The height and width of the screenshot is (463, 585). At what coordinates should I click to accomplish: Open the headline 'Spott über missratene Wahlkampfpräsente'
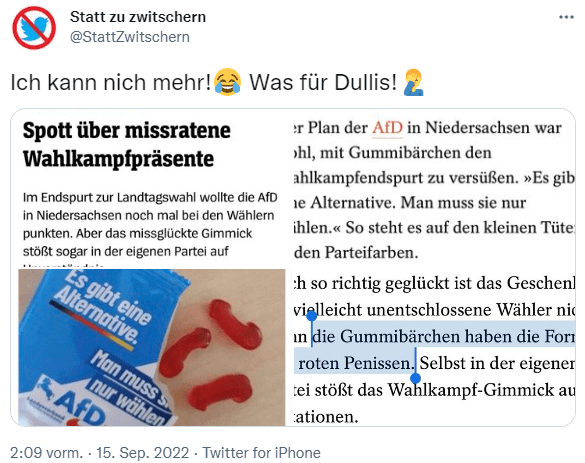click(x=127, y=144)
